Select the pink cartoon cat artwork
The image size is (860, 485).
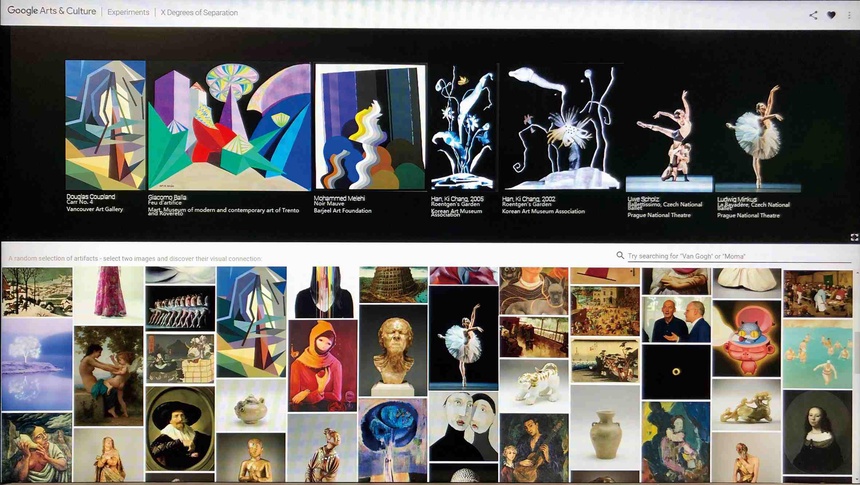coord(746,339)
